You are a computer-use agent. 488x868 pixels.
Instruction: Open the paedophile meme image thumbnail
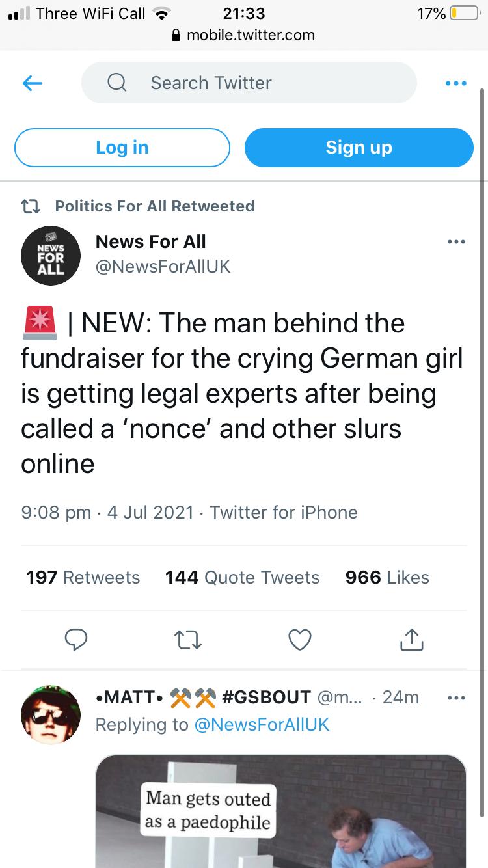coord(281,811)
